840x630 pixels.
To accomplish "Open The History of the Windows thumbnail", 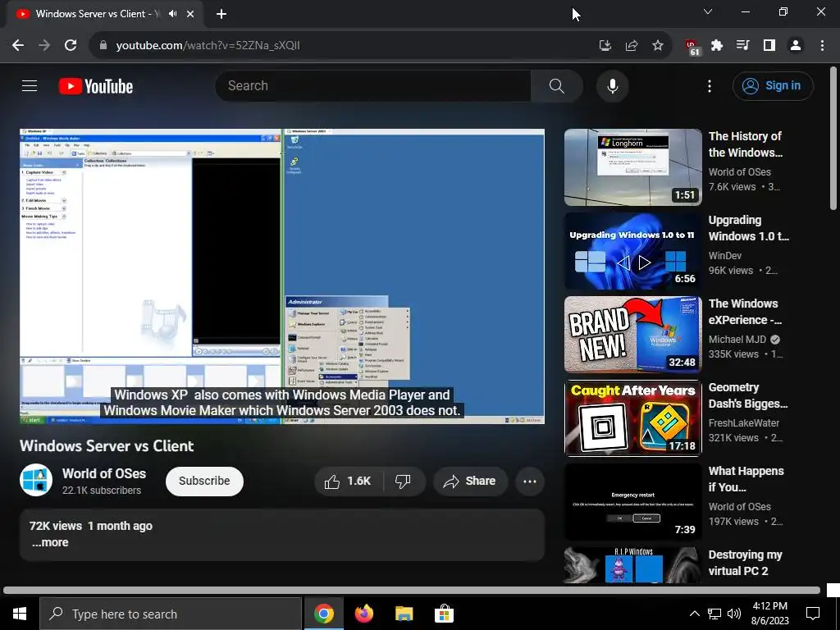I will (x=632, y=167).
